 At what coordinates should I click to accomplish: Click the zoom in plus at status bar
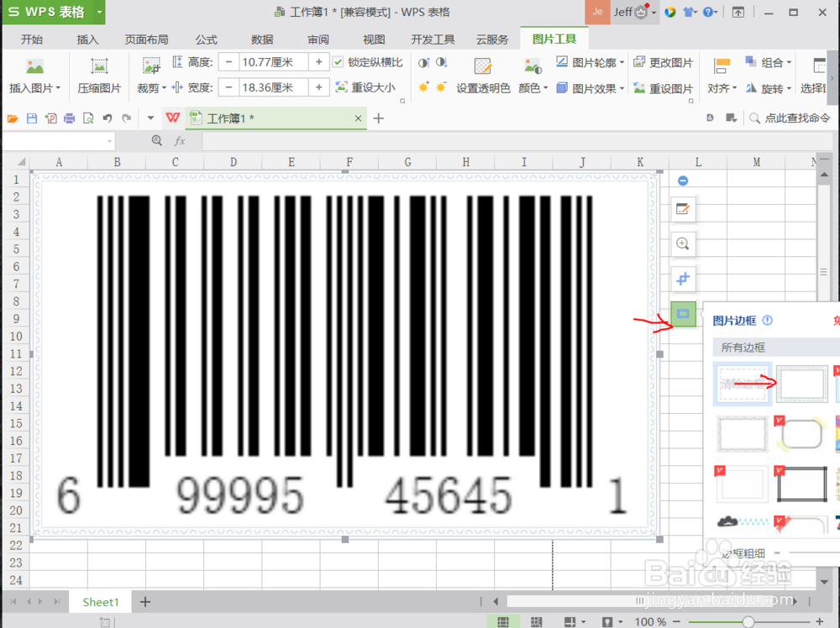point(820,621)
